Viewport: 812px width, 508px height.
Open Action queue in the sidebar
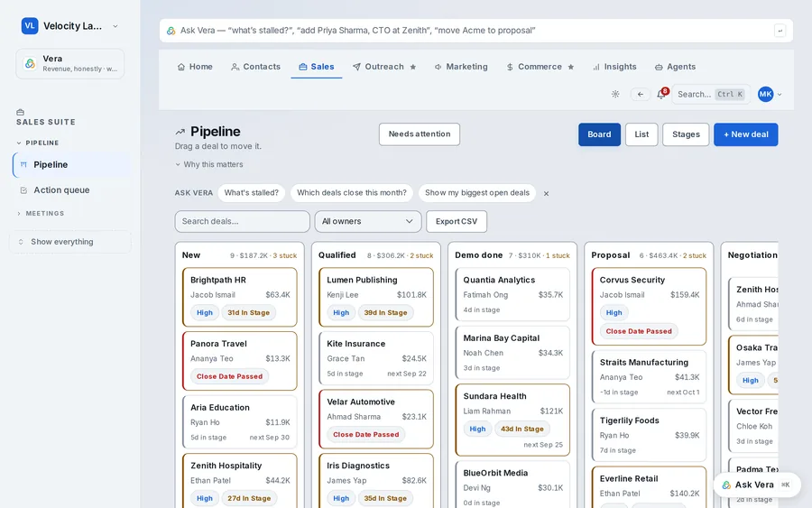pyautogui.click(x=71, y=190)
